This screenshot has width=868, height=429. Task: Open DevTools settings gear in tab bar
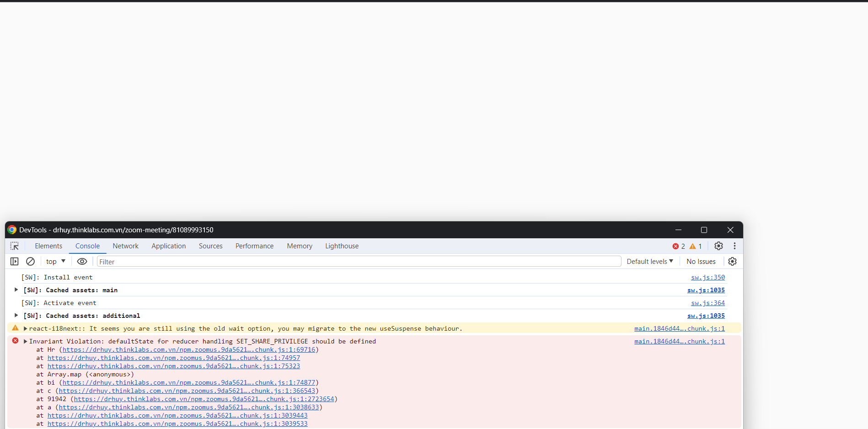click(x=718, y=246)
